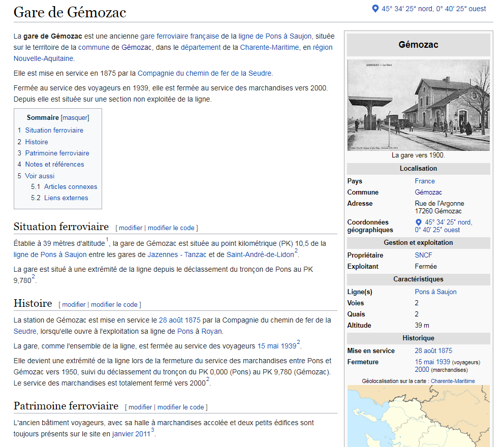The image size is (504, 447).
Task: Jump to 'Patrimoine ferroviaire' in Sommaire
Action: [x=57, y=153]
